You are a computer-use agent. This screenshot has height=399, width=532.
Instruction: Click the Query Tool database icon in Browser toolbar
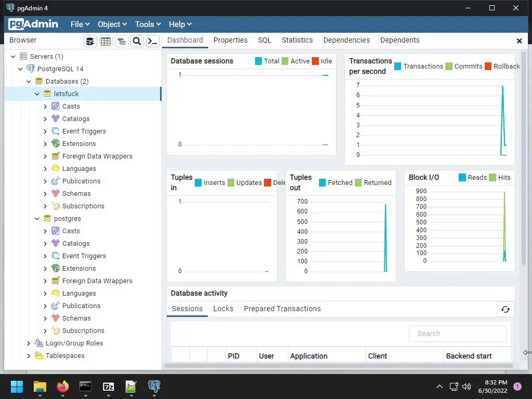[x=90, y=42]
